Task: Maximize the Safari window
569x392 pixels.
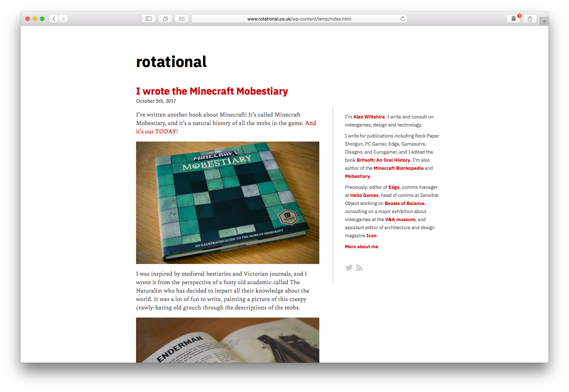Action: click(x=42, y=19)
